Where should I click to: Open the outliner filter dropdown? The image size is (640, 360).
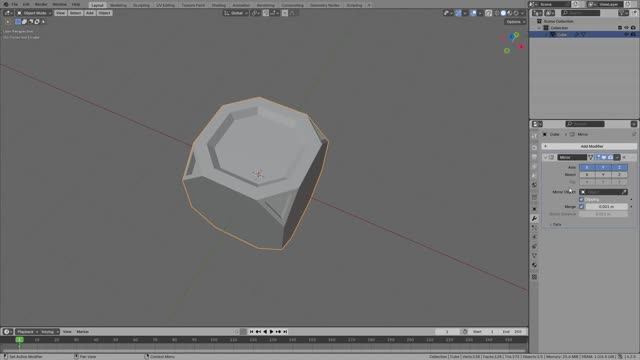pos(623,13)
